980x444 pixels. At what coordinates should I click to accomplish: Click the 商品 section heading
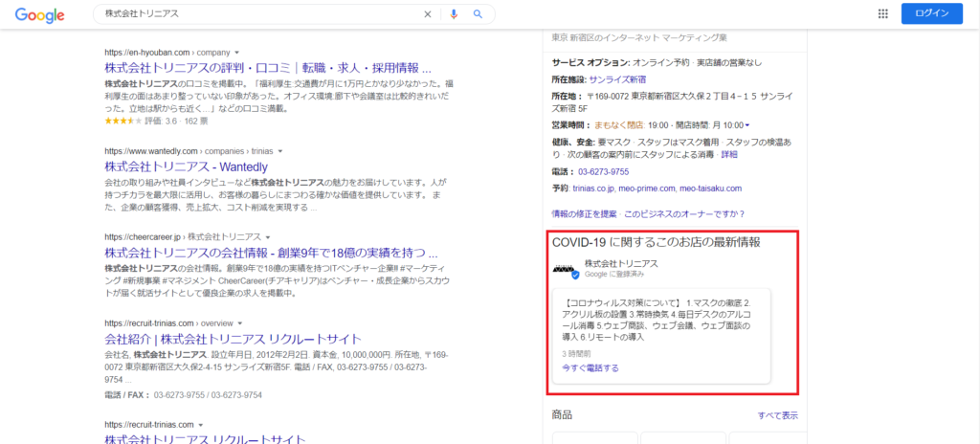562,414
